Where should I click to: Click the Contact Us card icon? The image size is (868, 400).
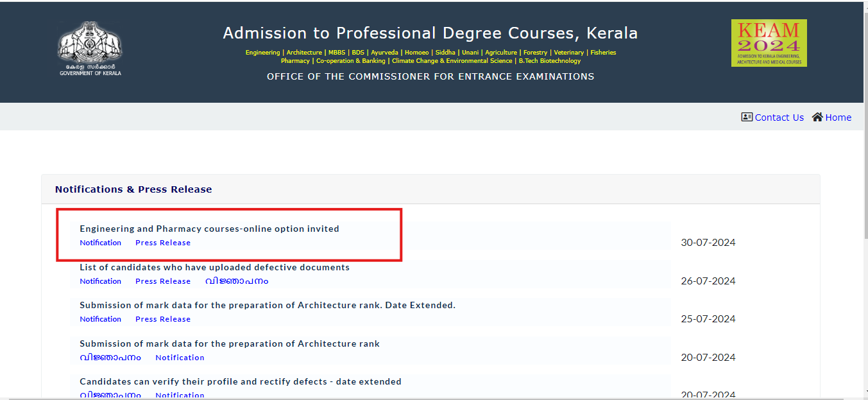pos(747,117)
